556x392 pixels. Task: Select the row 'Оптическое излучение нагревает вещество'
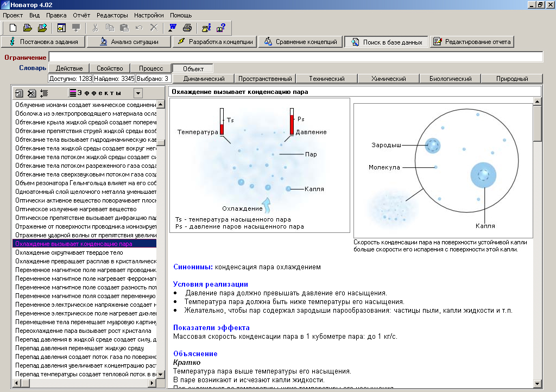[x=84, y=209]
